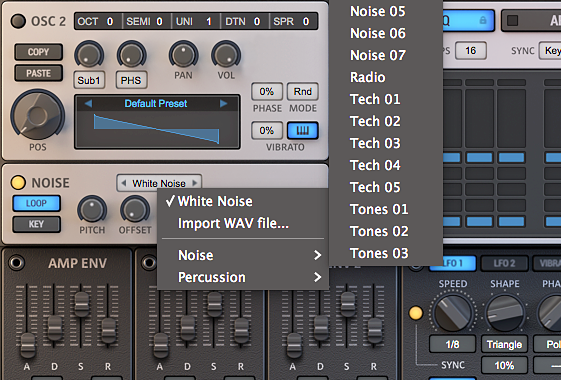Click the Rnd phase mode button
561x380 pixels.
point(303,92)
